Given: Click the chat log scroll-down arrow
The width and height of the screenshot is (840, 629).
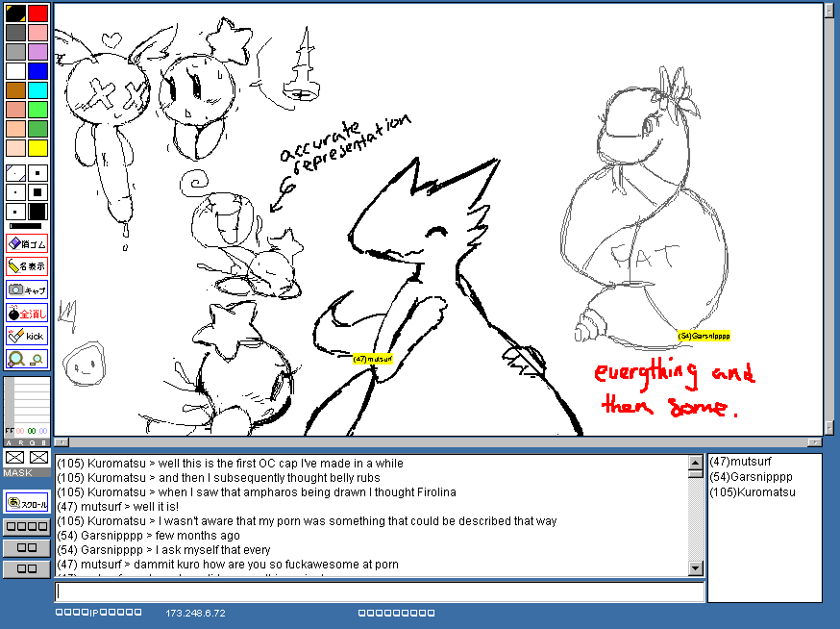Looking at the screenshot, I should coord(696,568).
